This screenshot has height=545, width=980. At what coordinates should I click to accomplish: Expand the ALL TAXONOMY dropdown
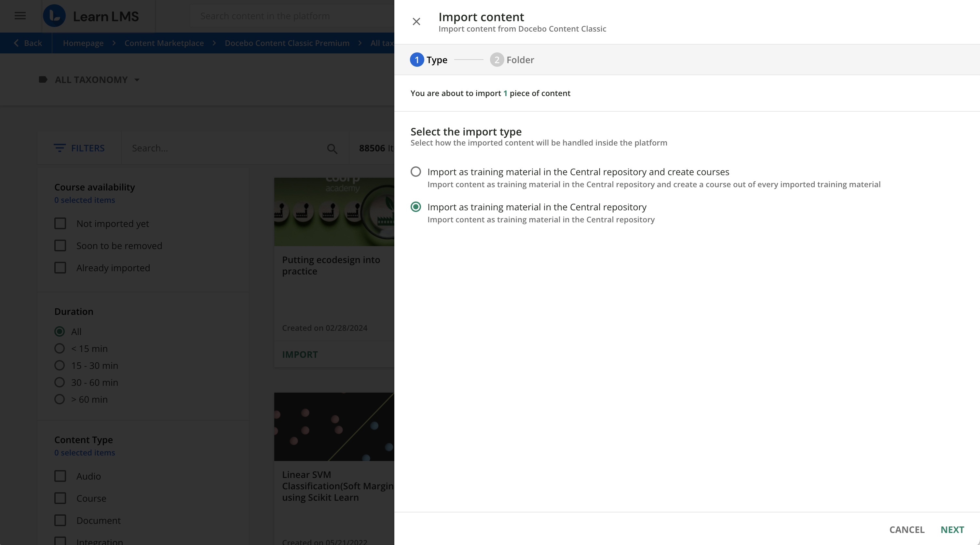[x=137, y=80]
